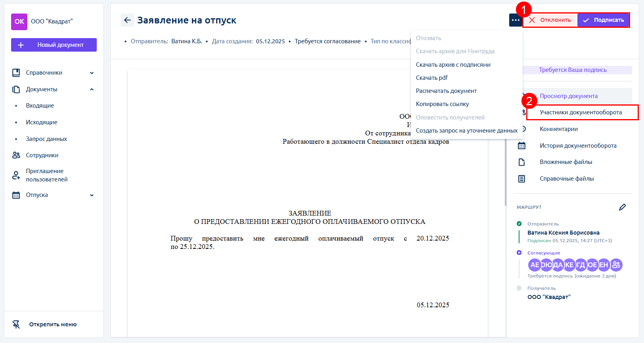The image size is (644, 343).
Task: Open Входящие documents list
Action: pos(40,106)
